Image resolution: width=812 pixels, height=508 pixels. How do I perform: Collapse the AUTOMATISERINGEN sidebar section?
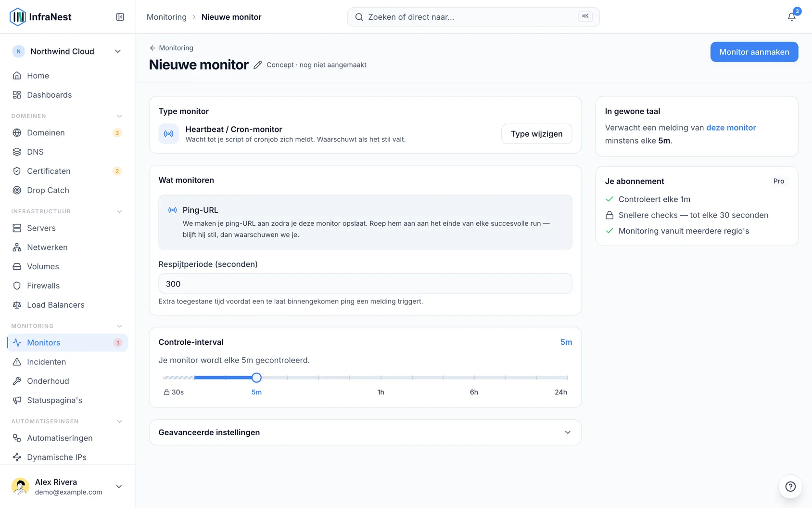coord(119,421)
